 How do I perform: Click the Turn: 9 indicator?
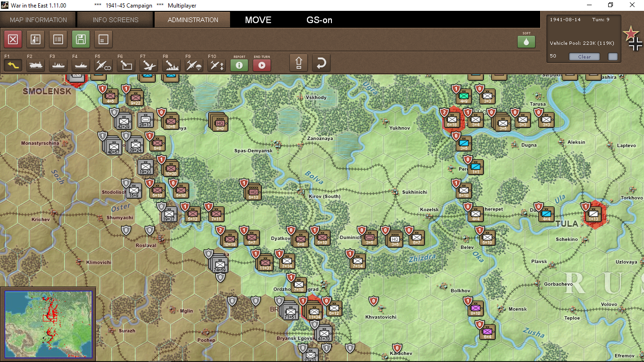click(x=601, y=20)
